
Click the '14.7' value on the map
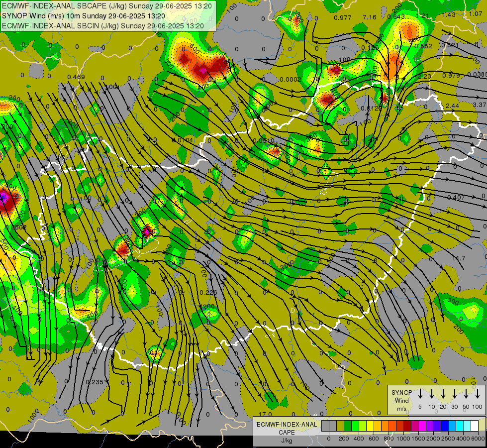point(459,258)
